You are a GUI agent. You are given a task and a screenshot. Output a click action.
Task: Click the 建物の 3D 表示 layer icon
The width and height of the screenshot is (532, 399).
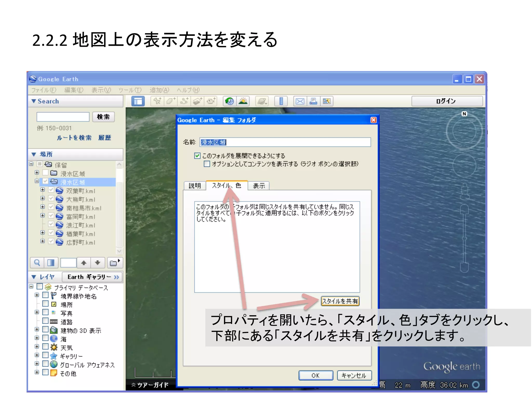pos(54,330)
